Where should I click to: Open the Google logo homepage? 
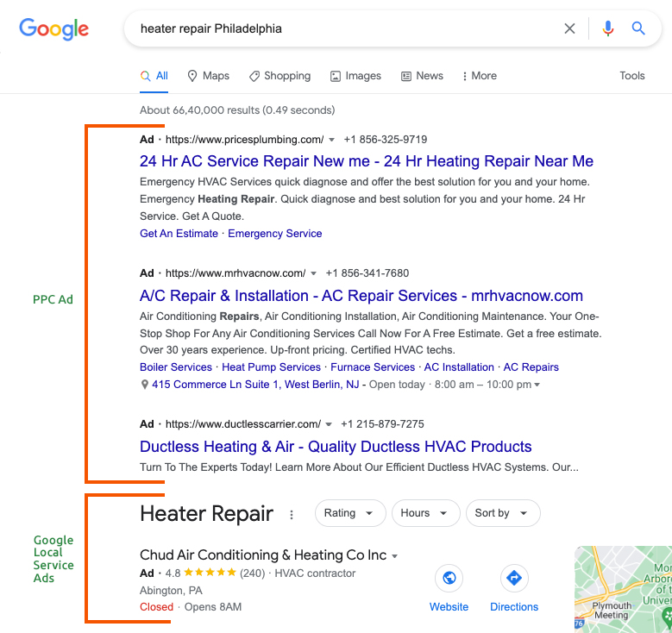click(54, 29)
